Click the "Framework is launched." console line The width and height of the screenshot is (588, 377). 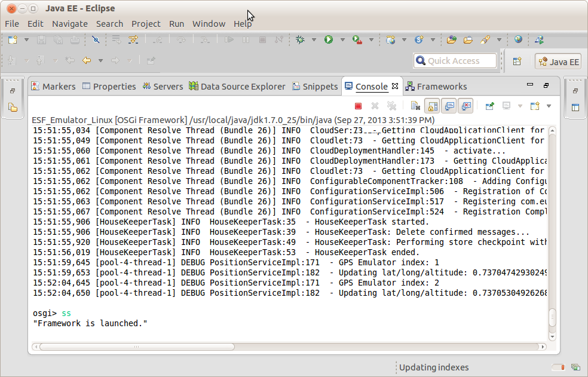click(90, 323)
